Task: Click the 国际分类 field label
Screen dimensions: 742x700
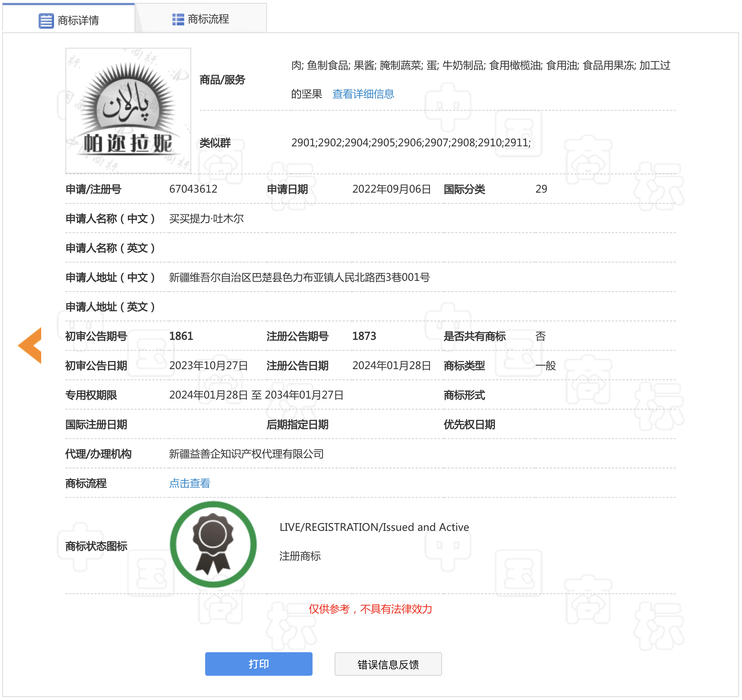Action: [464, 189]
